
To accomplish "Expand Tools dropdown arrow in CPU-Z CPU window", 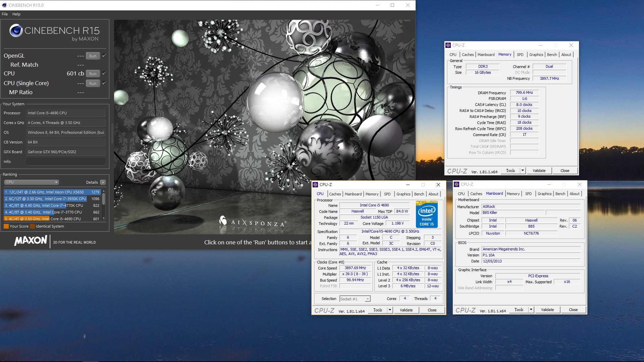I will (390, 310).
